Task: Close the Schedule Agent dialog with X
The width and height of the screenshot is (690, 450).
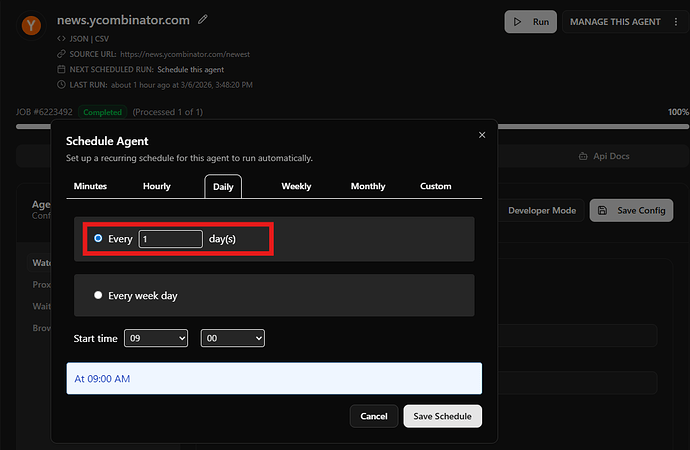Action: coord(482,135)
